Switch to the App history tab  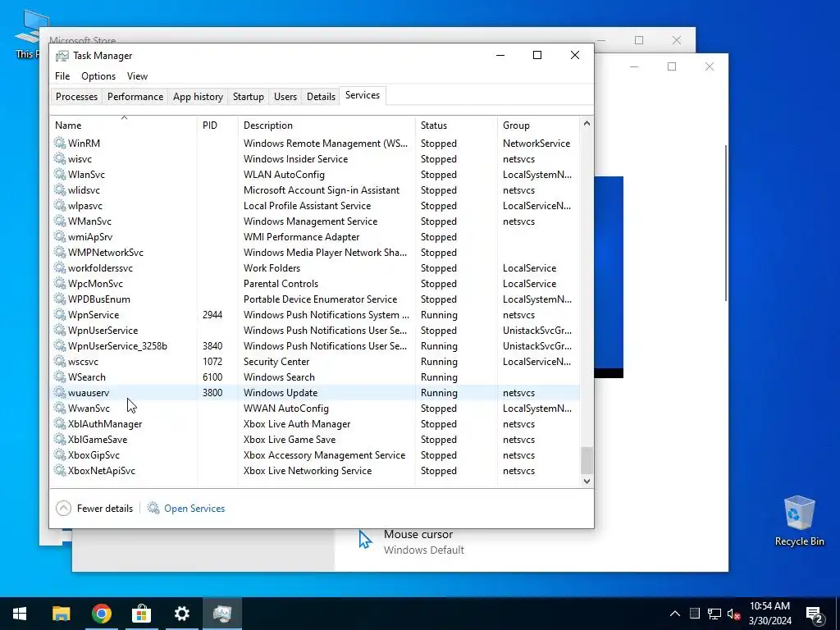(x=198, y=97)
